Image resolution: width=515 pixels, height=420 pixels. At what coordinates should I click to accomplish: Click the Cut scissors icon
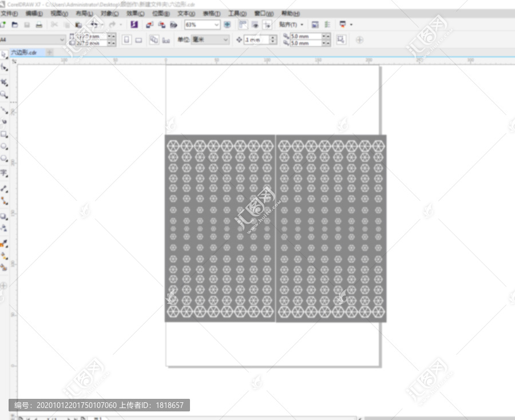coord(54,25)
